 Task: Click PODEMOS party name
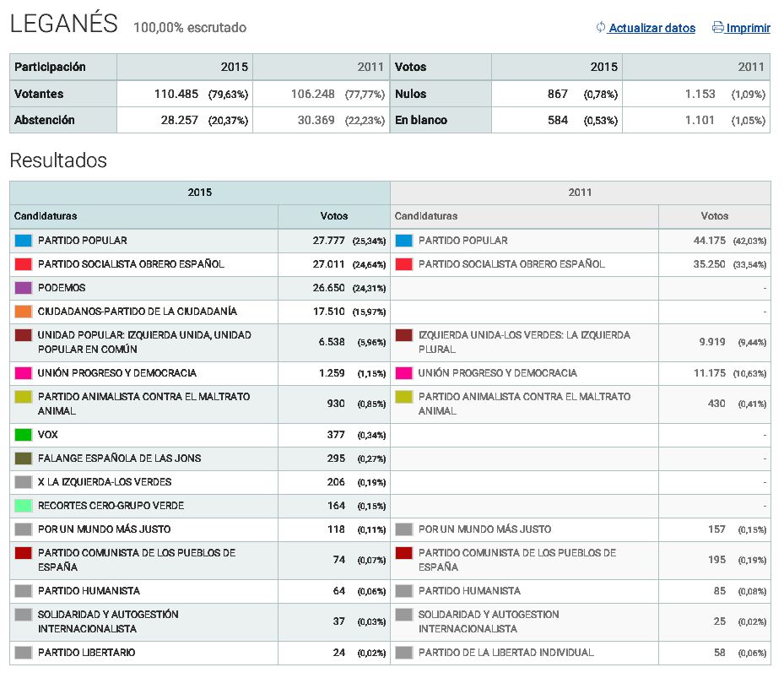[x=62, y=288]
